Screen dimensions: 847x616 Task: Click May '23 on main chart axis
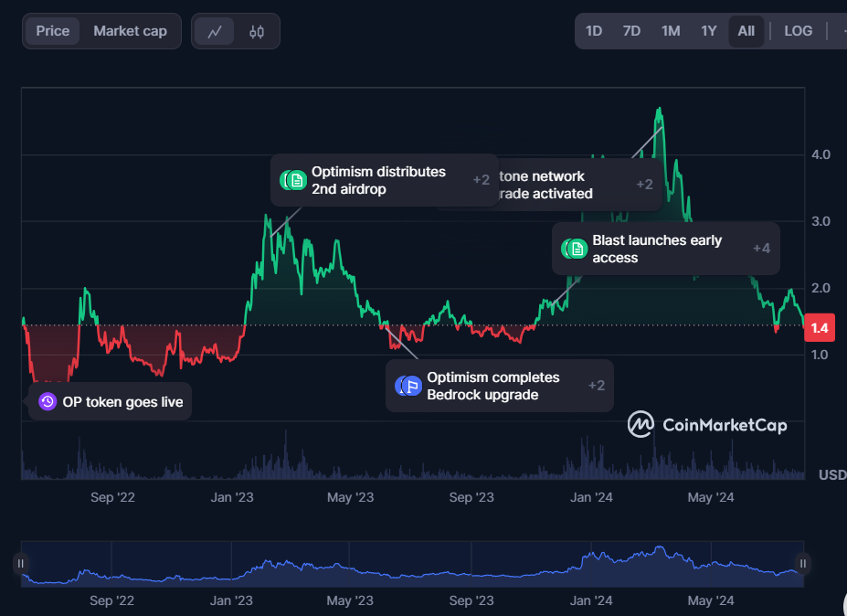click(x=350, y=498)
